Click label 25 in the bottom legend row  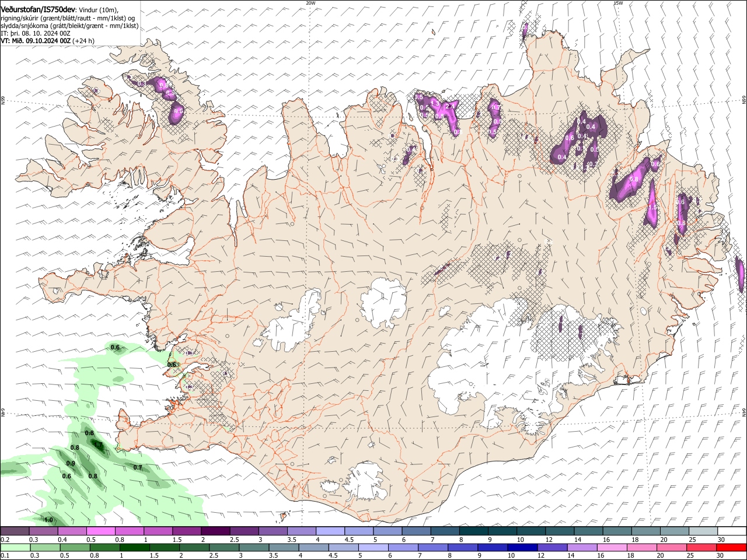click(691, 555)
